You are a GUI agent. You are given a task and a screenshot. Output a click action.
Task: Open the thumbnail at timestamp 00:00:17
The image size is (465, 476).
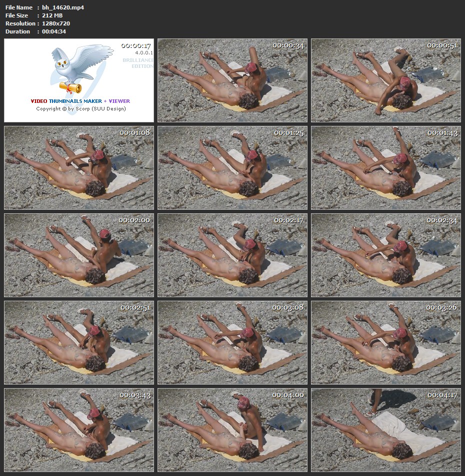click(x=79, y=80)
